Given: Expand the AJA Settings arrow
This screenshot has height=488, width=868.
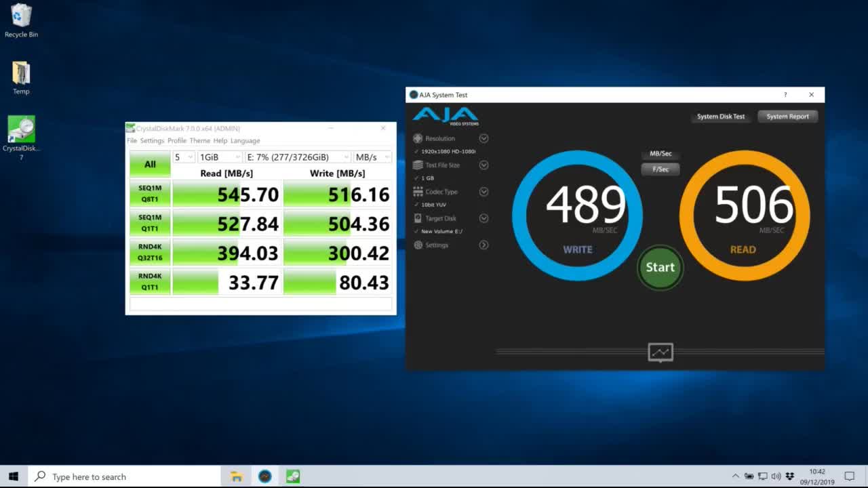Looking at the screenshot, I should [484, 245].
